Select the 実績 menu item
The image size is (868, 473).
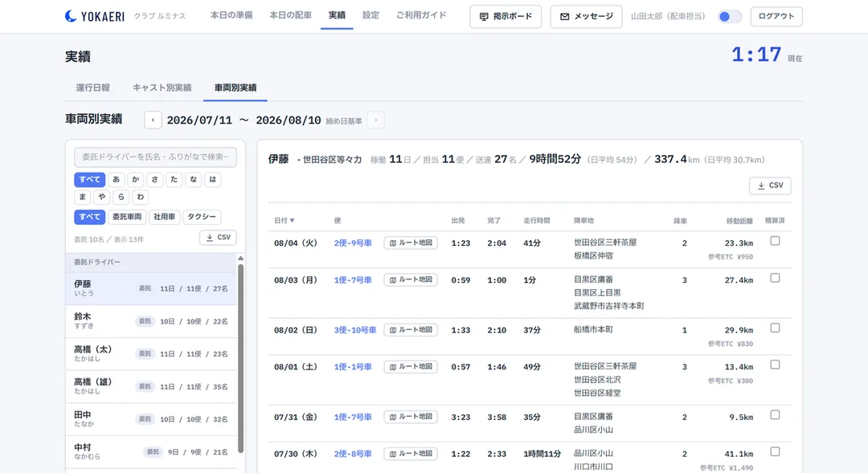[x=337, y=15]
